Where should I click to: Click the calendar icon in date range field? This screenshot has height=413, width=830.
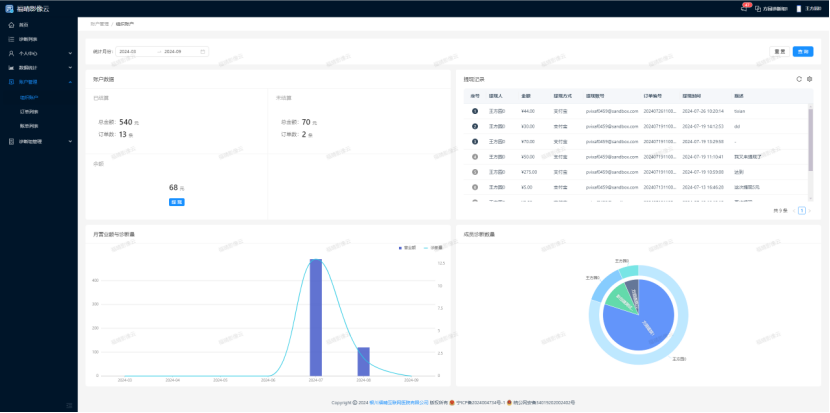[203, 51]
